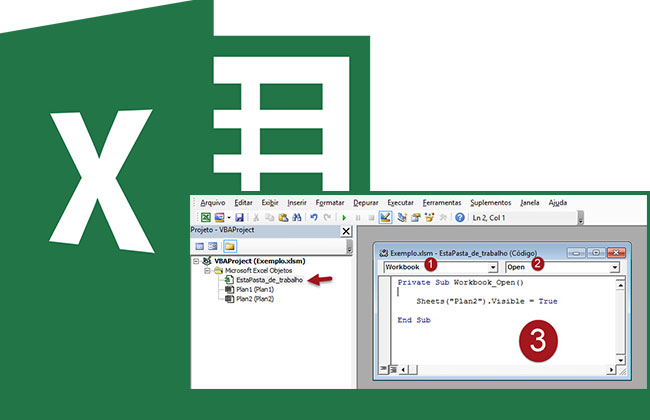Click the Private Sub Workbook_Open() line
This screenshot has height=420, width=650.
click(x=461, y=282)
